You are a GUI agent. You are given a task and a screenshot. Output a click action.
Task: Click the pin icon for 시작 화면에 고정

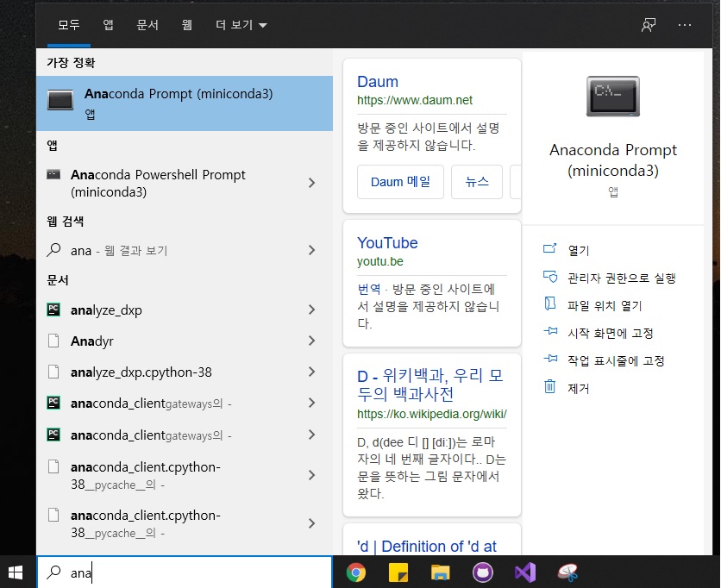[x=550, y=331]
